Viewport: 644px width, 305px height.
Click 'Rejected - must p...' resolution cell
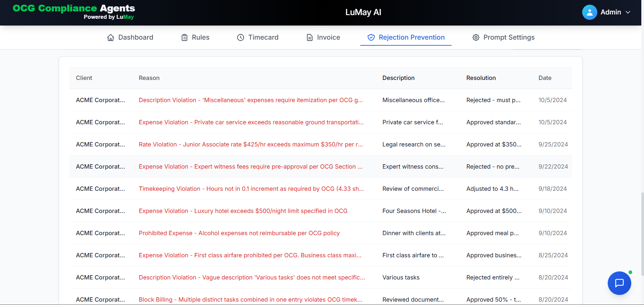[x=493, y=100]
